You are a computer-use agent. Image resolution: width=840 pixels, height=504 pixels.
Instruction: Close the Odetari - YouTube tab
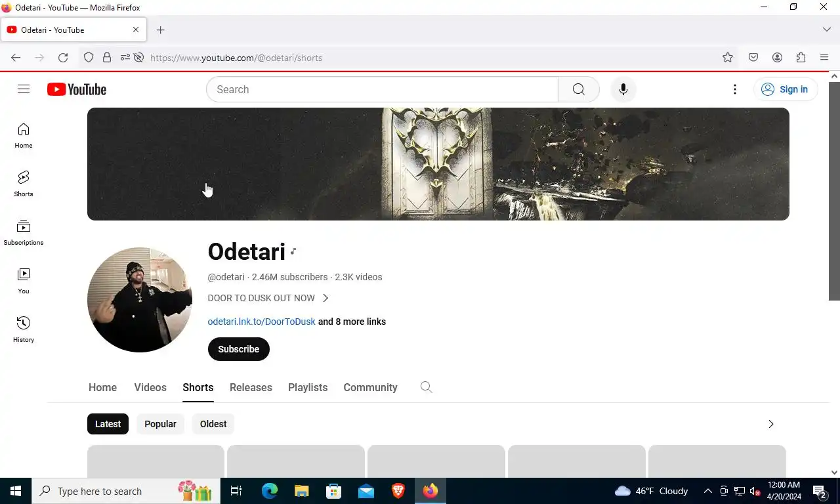click(136, 30)
